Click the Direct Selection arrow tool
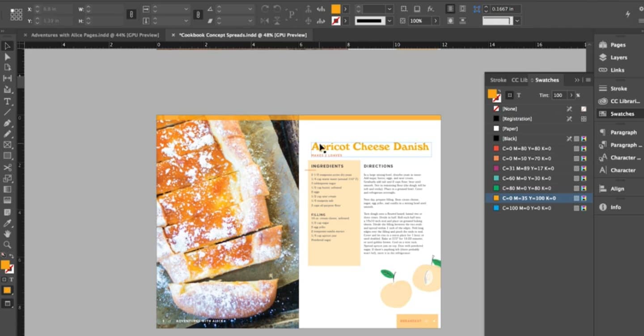Screen dimensions: 644x336 (7, 57)
